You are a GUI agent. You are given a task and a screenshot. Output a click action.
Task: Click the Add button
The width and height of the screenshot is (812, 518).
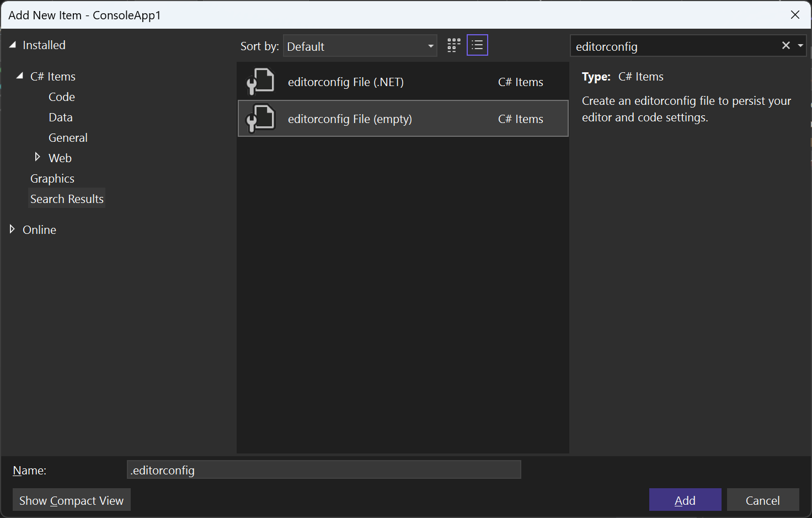pos(685,500)
